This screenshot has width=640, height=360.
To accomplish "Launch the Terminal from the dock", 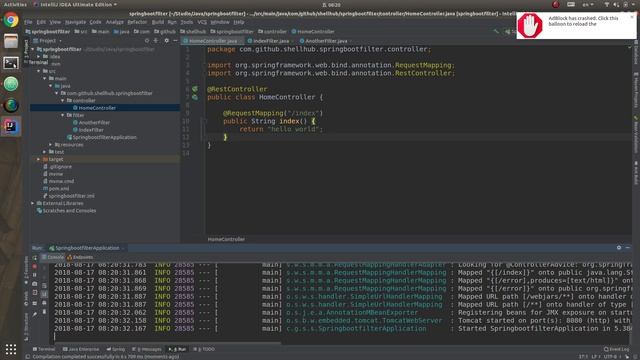I will (x=11, y=63).
